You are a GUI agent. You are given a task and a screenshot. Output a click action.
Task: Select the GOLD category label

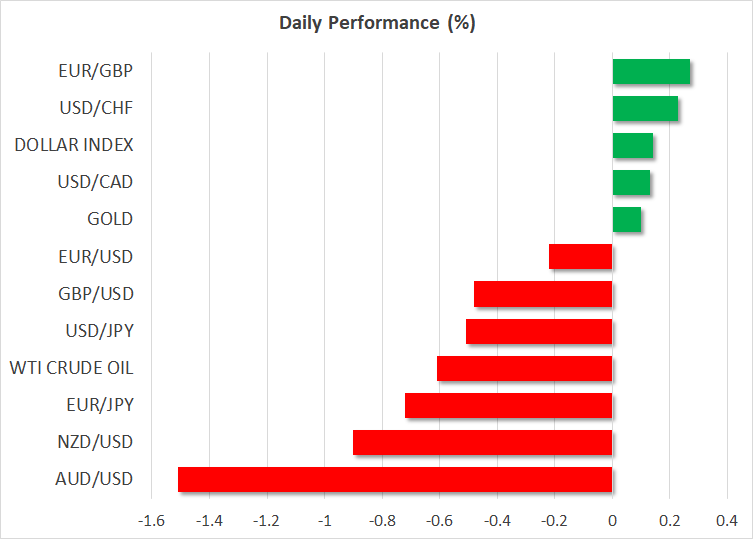point(111,219)
